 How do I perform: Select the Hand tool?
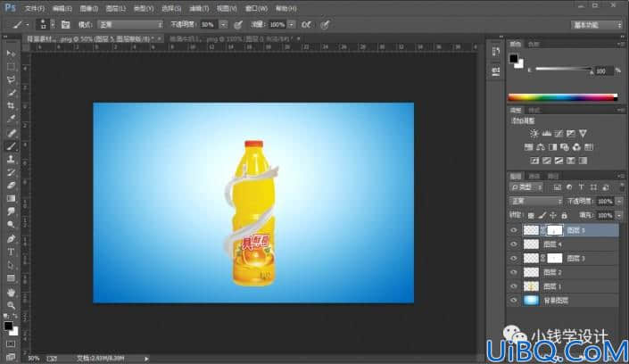[x=11, y=293]
